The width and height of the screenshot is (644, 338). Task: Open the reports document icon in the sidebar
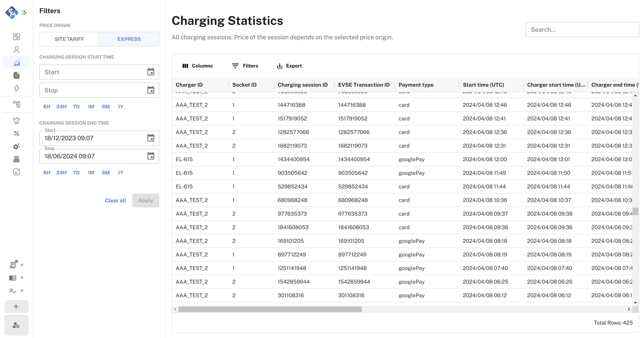(16, 75)
